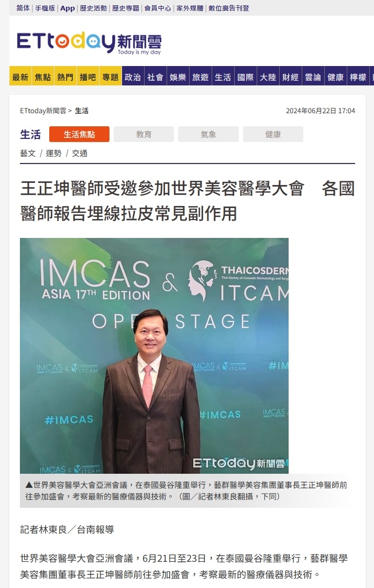374x588 pixels.
Task: Open the 交通 sub-link
Action: pos(80,154)
